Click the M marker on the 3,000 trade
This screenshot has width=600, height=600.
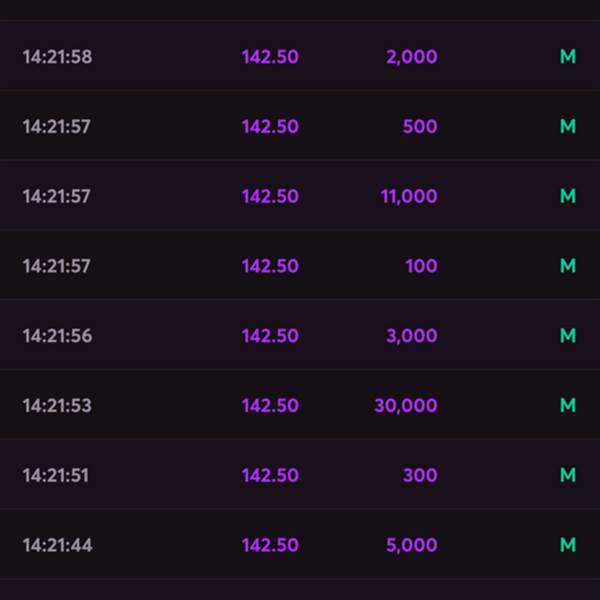point(568,336)
